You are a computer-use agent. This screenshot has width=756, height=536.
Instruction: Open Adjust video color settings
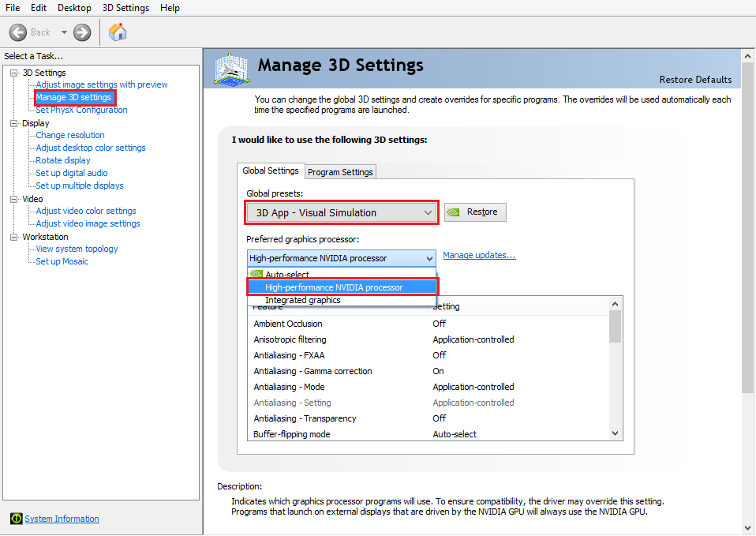click(86, 211)
